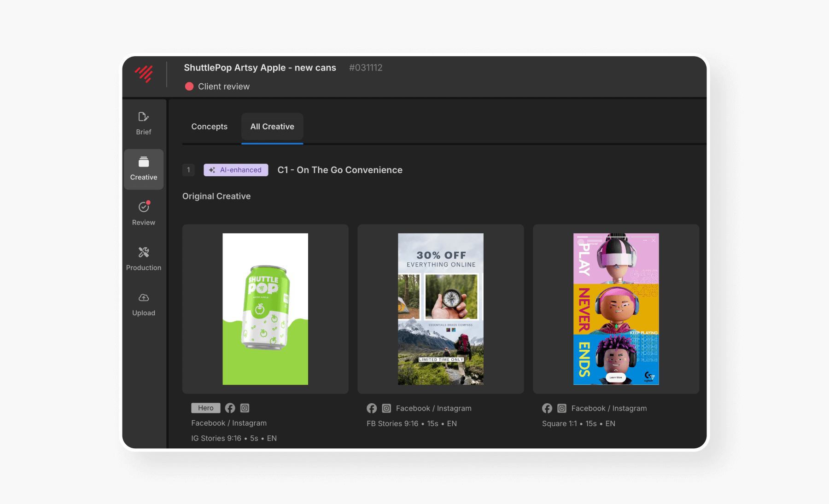Click the AI-enhanced badge
829x504 pixels.
tap(236, 170)
